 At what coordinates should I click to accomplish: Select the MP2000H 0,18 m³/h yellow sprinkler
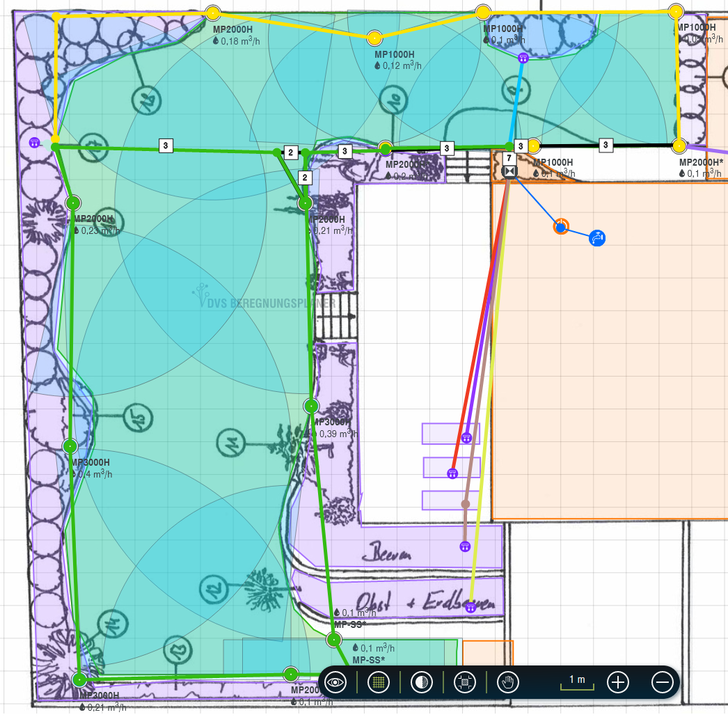[213, 13]
